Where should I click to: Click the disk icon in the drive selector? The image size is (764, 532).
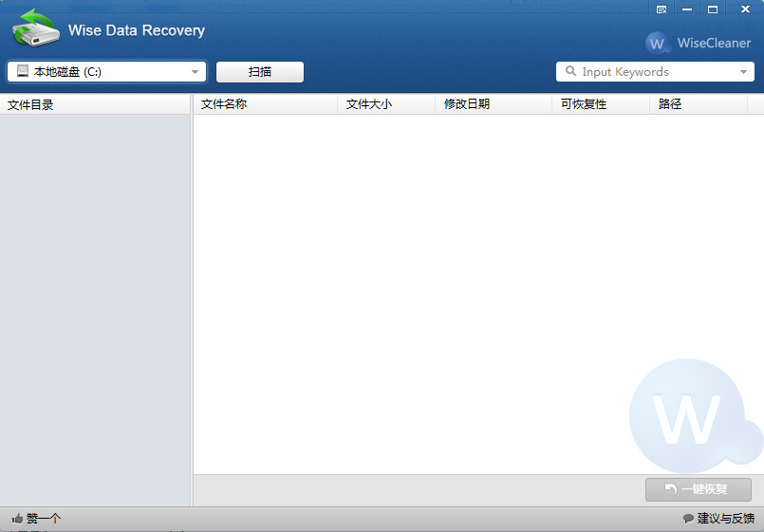tap(23, 71)
